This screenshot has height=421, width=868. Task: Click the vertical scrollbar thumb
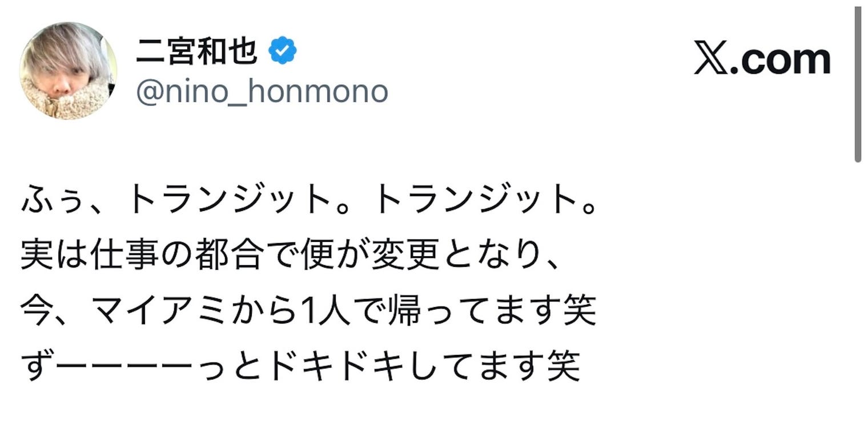point(858,86)
